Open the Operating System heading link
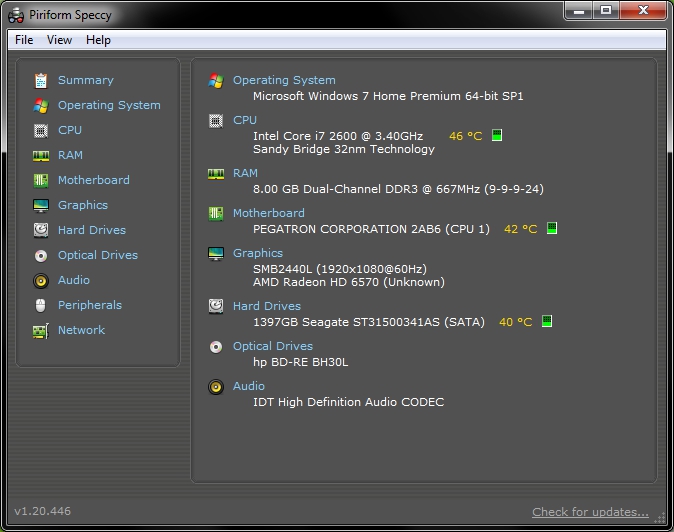The height and width of the screenshot is (532, 674). pos(284,80)
